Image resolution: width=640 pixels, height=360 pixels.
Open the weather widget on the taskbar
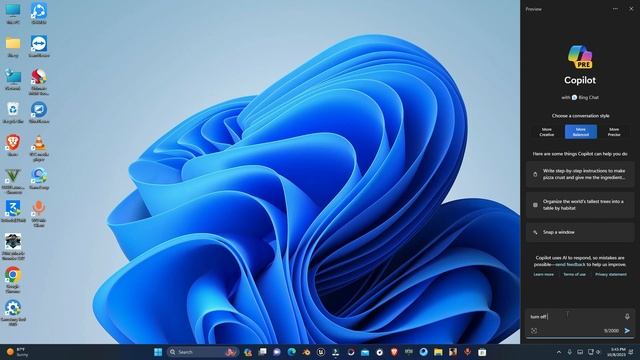tap(17, 352)
